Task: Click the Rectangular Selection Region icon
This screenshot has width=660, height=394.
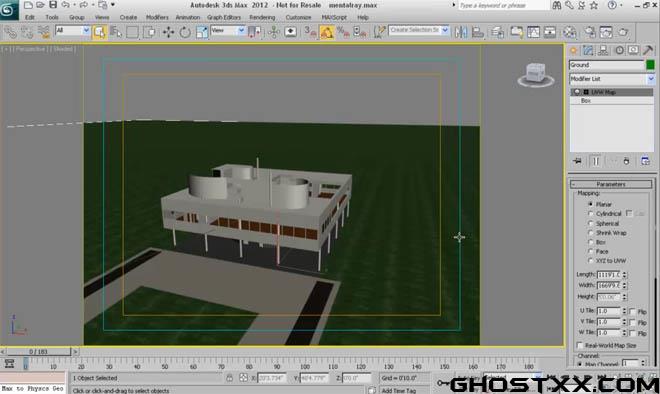Action: point(132,32)
